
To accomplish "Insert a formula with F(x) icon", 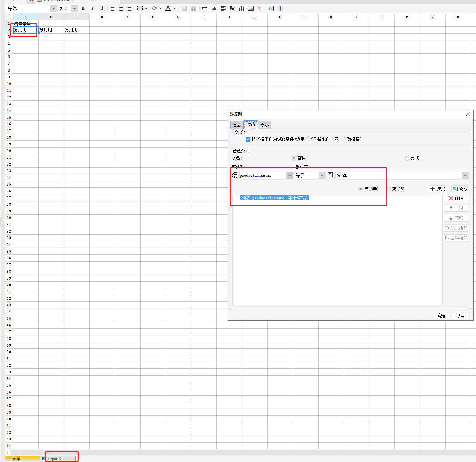I will click(x=232, y=8).
